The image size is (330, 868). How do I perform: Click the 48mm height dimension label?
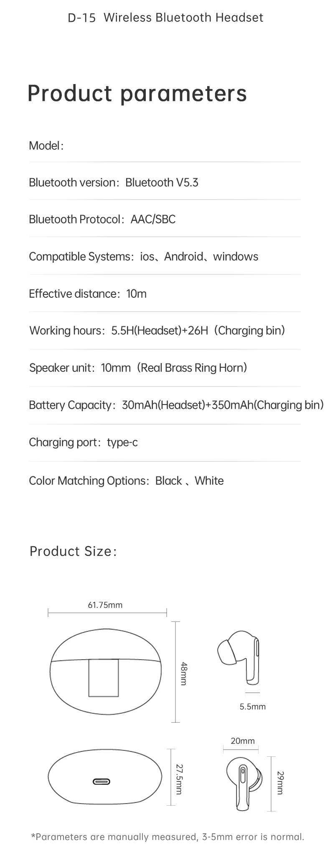[183, 673]
